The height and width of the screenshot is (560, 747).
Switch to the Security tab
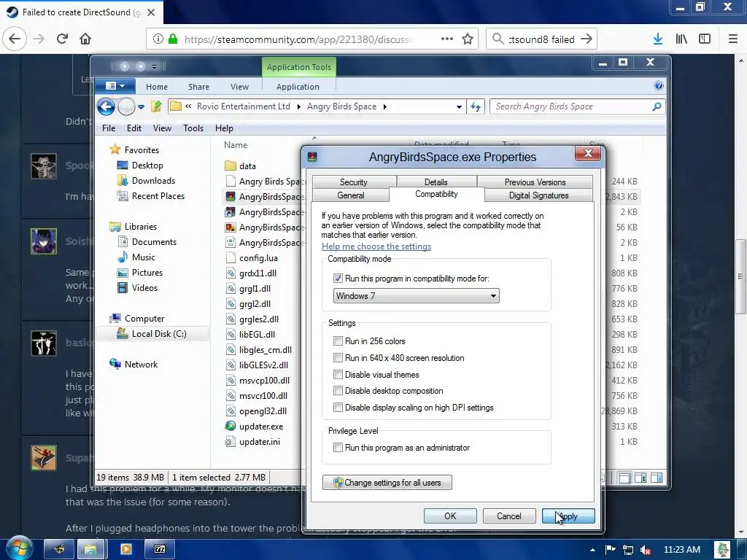click(354, 182)
